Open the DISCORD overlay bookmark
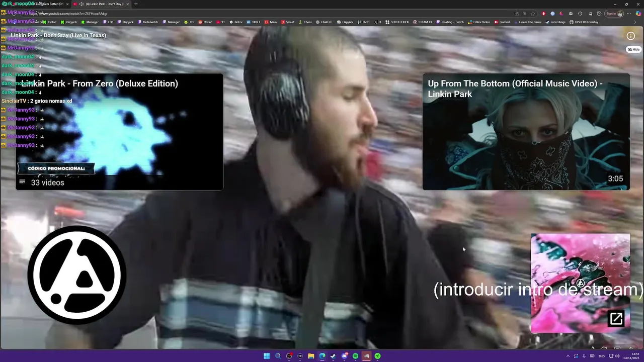Screen dimensions: 644x362 (584, 22)
